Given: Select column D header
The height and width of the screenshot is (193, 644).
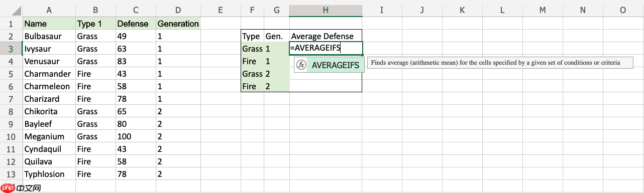Looking at the screenshot, I should click(178, 10).
